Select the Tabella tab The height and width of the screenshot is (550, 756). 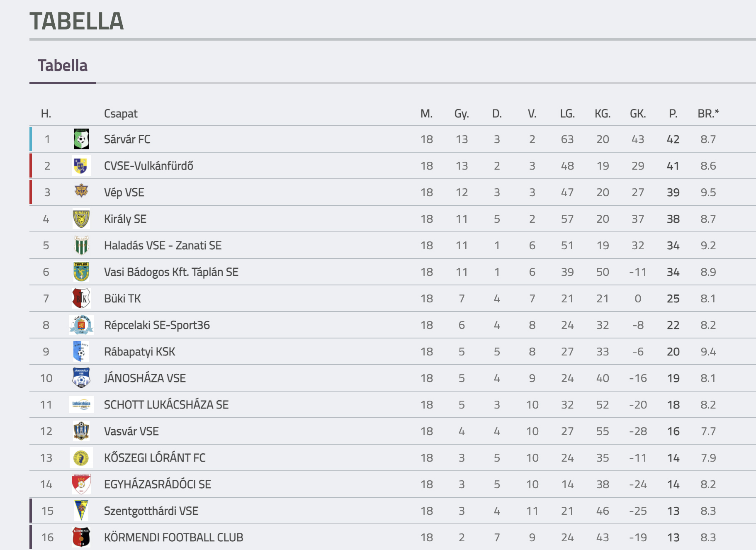coord(63,66)
